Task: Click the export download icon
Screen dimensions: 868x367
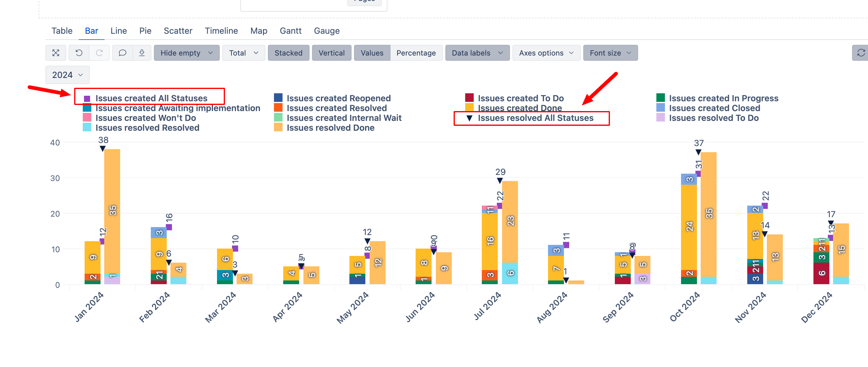Action: tap(142, 53)
